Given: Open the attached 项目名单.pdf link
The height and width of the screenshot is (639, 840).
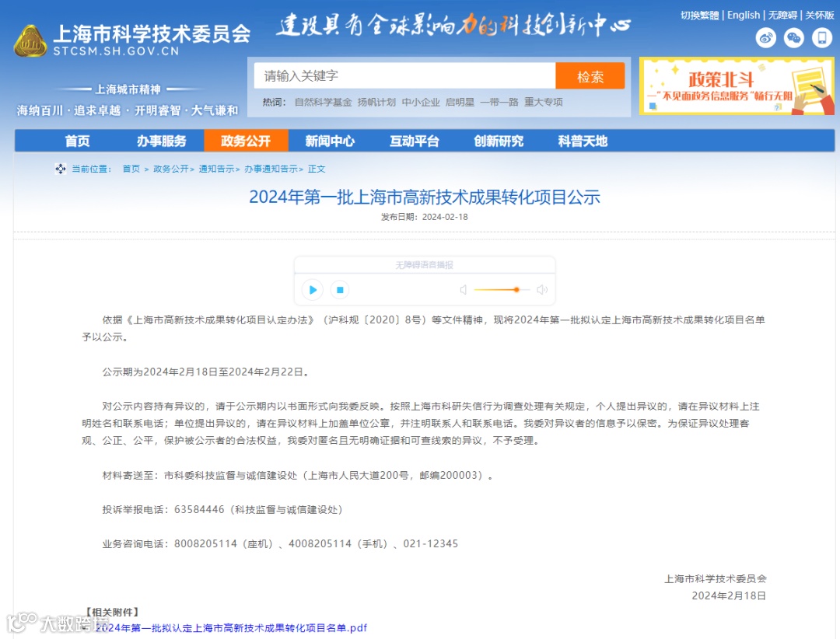Looking at the screenshot, I should point(232,628).
